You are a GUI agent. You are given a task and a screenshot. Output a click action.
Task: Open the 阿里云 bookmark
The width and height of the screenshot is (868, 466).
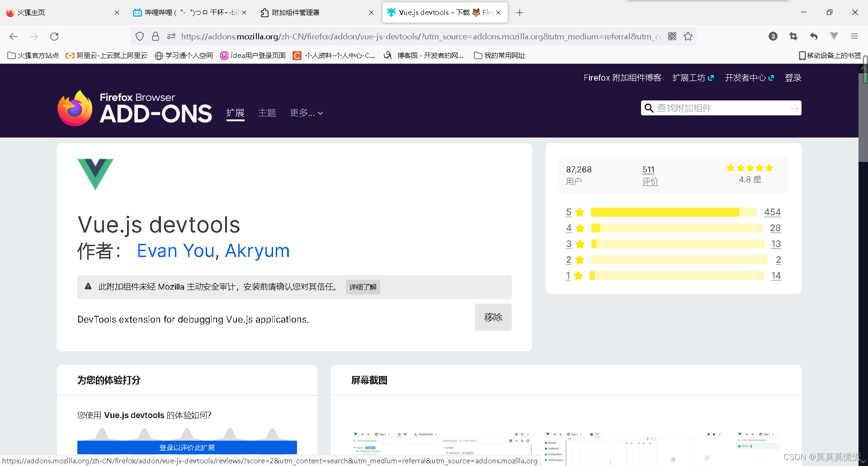(107, 56)
